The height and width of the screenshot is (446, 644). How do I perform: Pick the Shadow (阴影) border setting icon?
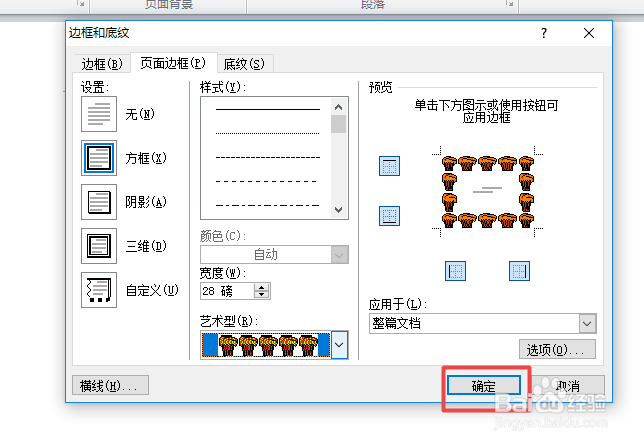[x=99, y=202]
